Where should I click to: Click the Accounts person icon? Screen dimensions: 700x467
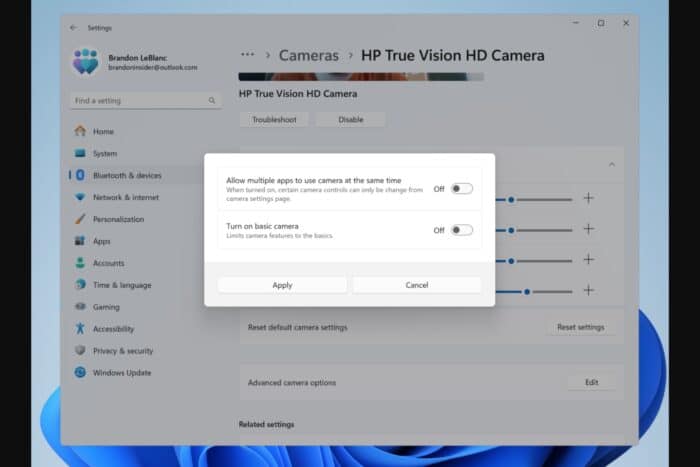(x=80, y=263)
